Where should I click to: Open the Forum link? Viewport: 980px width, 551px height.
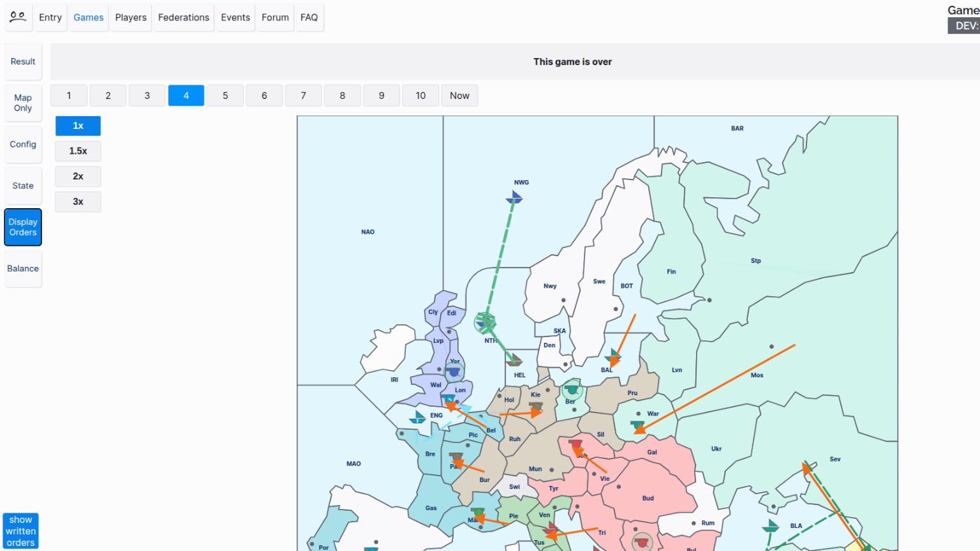click(275, 17)
